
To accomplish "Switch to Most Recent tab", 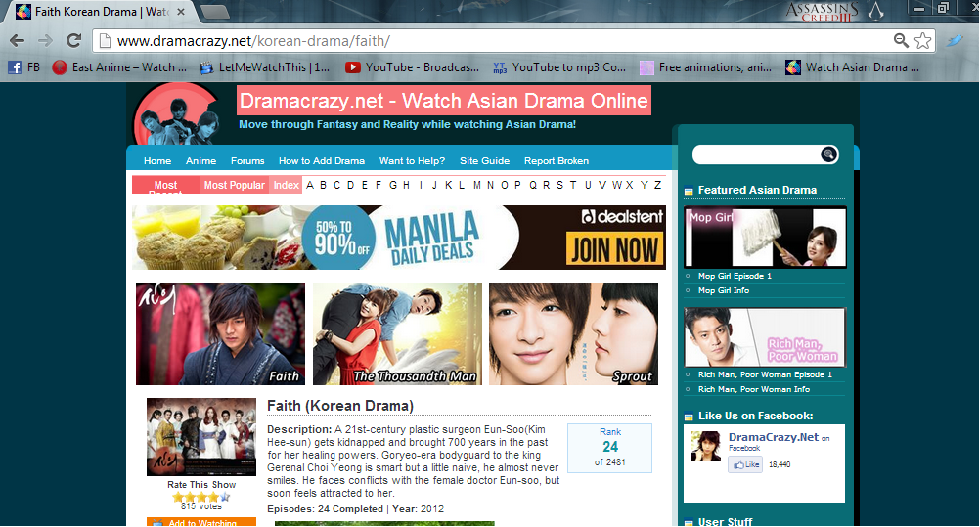I will tap(165, 185).
